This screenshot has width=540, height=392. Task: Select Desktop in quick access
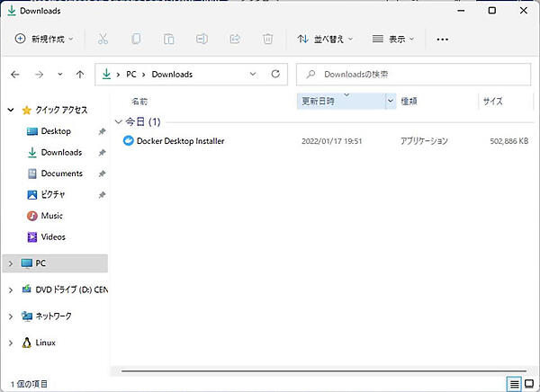point(56,131)
